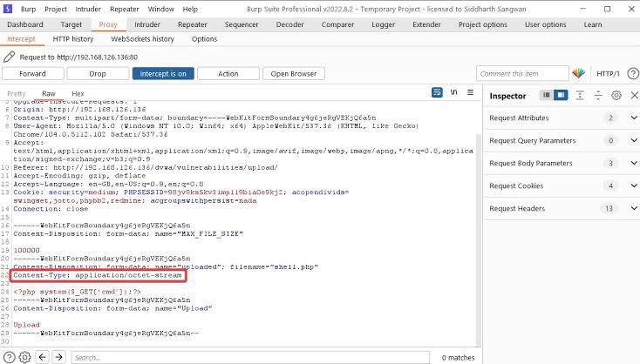Image resolution: width=640 pixels, height=364 pixels.
Task: Click the Content-Type application/octet-stream line
Action: (98, 275)
